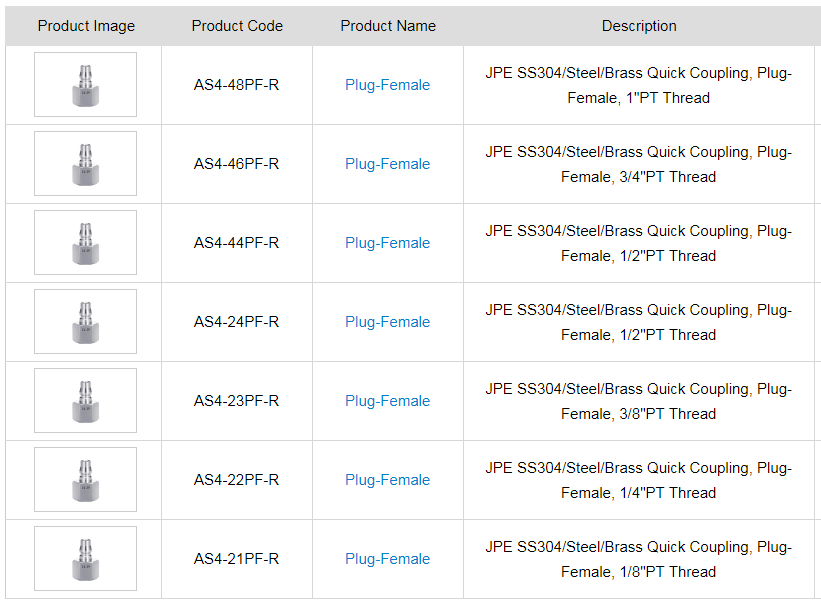The width and height of the screenshot is (821, 605).
Task: Click the AS4-22PF-R product thumbnail image
Action: tap(85, 480)
